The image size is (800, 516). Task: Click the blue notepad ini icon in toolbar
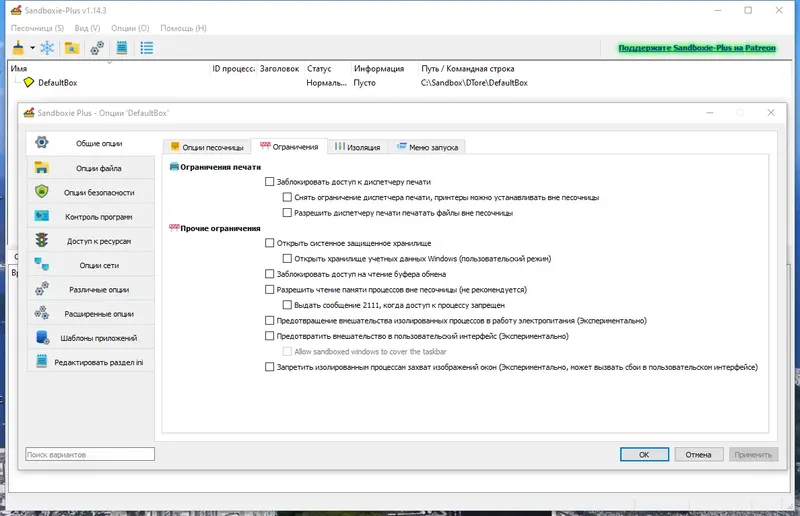pyautogui.click(x=122, y=48)
